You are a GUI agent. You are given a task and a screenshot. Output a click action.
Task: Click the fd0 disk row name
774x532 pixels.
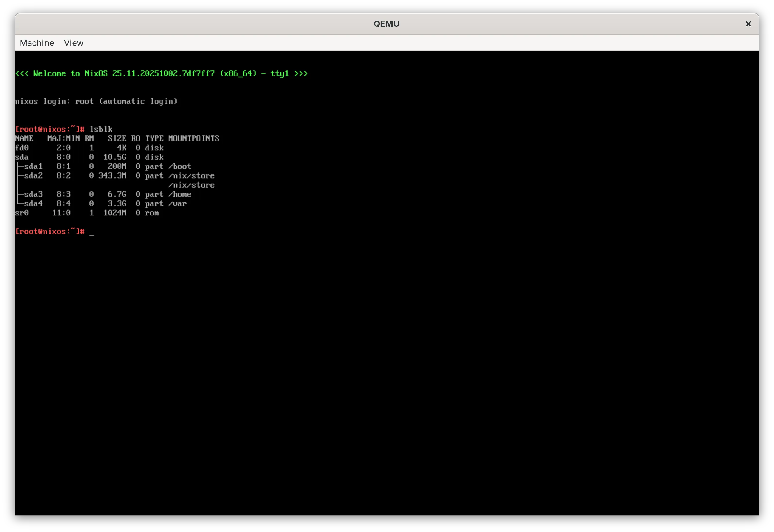tap(22, 148)
